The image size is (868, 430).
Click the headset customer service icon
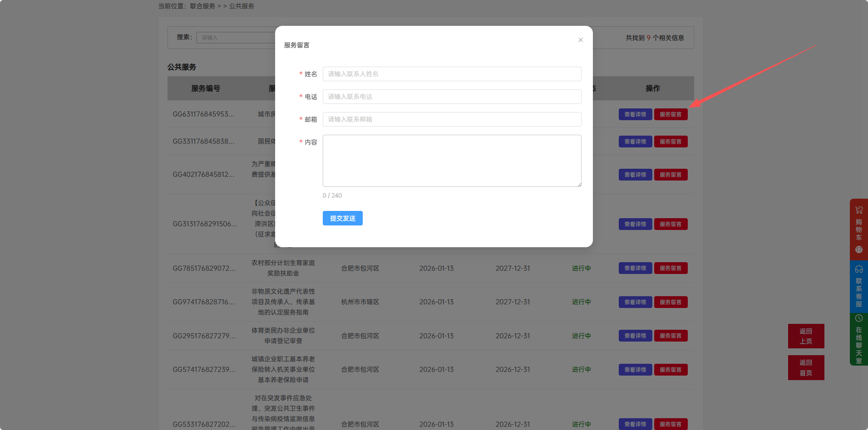click(858, 269)
